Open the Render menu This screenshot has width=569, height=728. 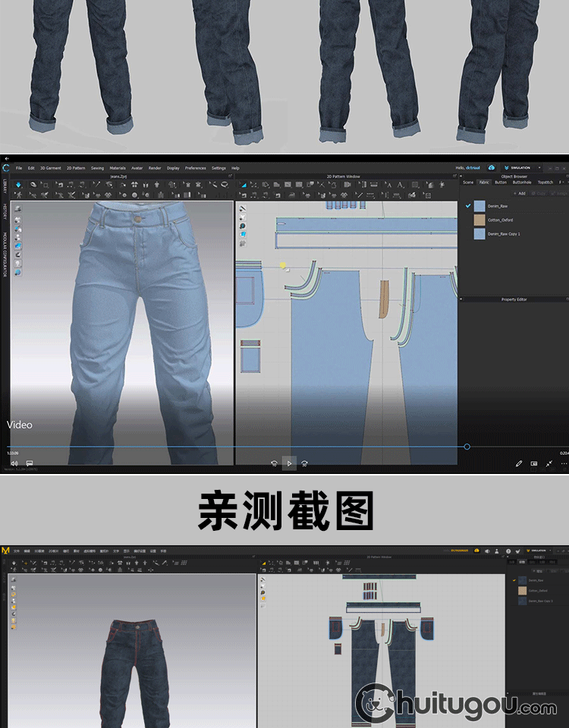[x=155, y=168]
